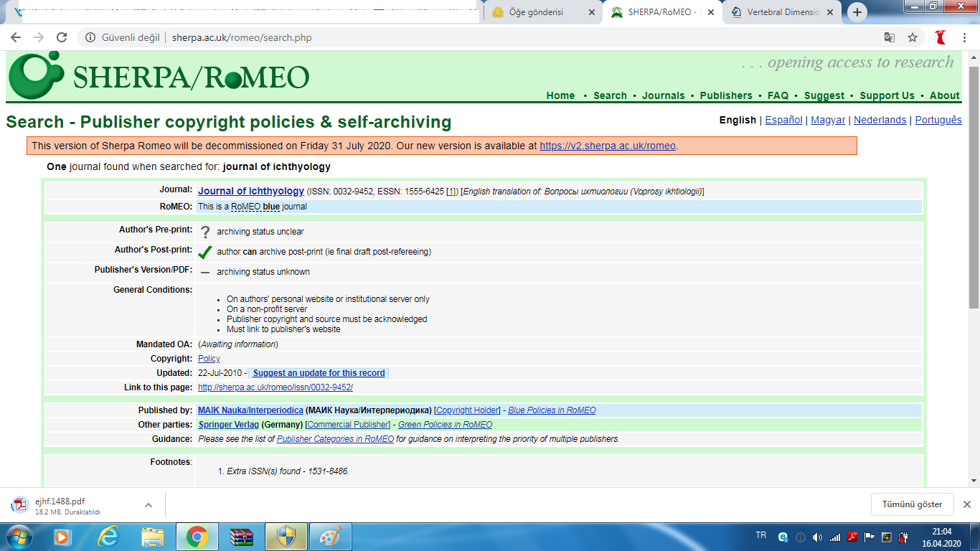Open 'Publisher Categories in RoMEO' link
Screen dimensions: 980x551
point(335,439)
